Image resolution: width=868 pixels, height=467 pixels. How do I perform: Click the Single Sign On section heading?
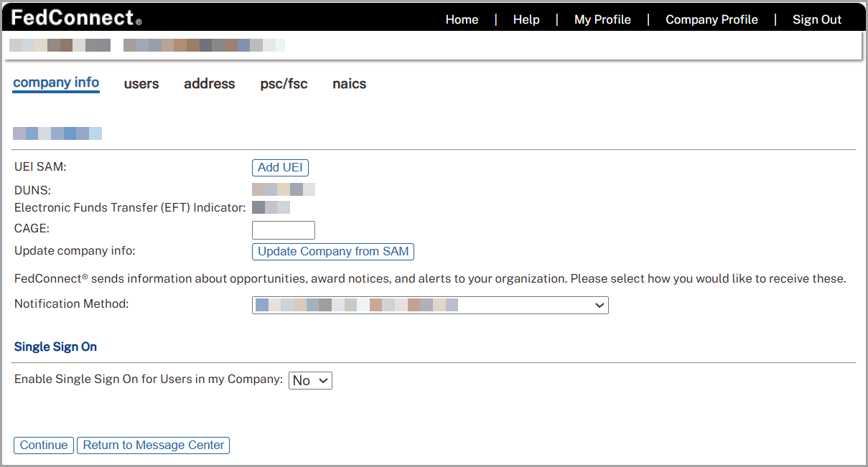tap(55, 346)
